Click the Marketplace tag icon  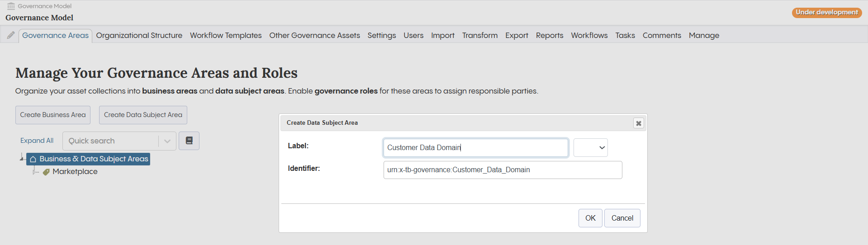tap(46, 172)
